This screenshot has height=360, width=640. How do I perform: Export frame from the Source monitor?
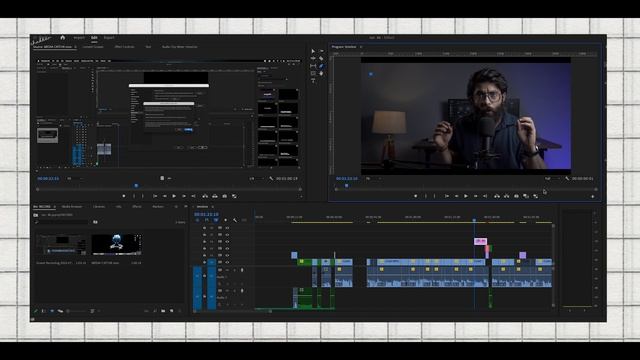point(224,196)
